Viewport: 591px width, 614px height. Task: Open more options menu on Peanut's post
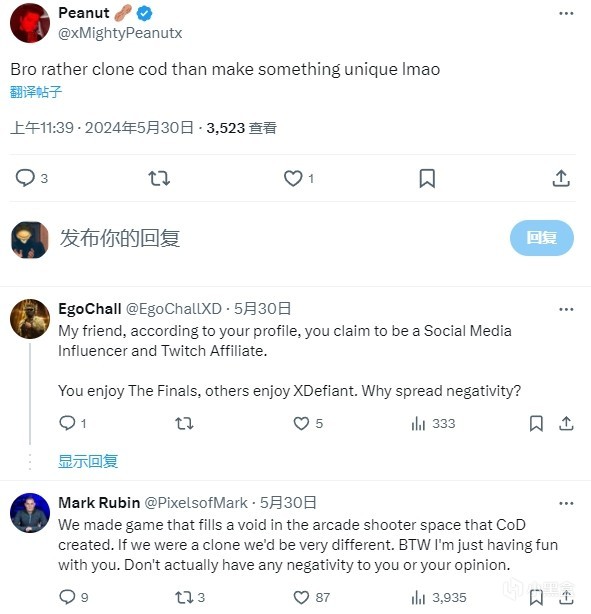pos(566,13)
